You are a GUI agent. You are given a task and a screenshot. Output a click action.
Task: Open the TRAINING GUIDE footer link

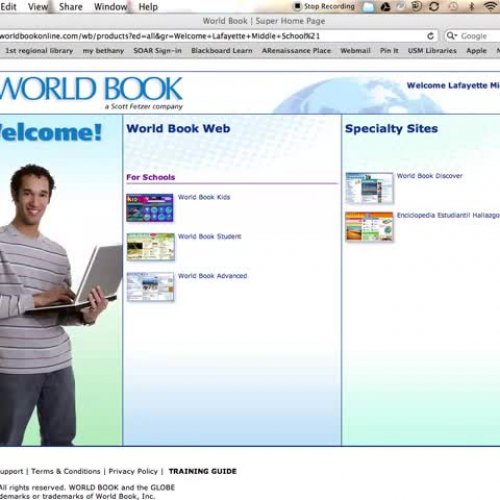(x=203, y=471)
